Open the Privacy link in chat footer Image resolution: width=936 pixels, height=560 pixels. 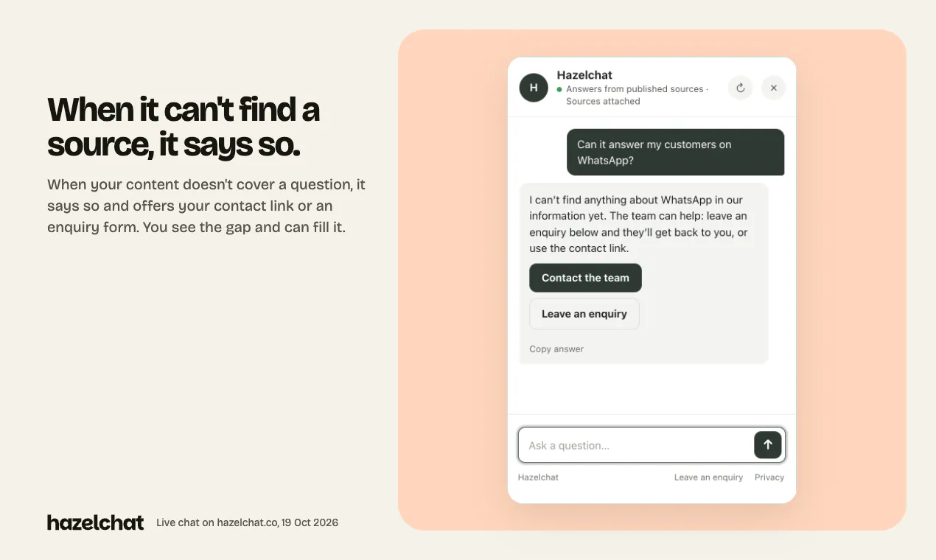(769, 477)
